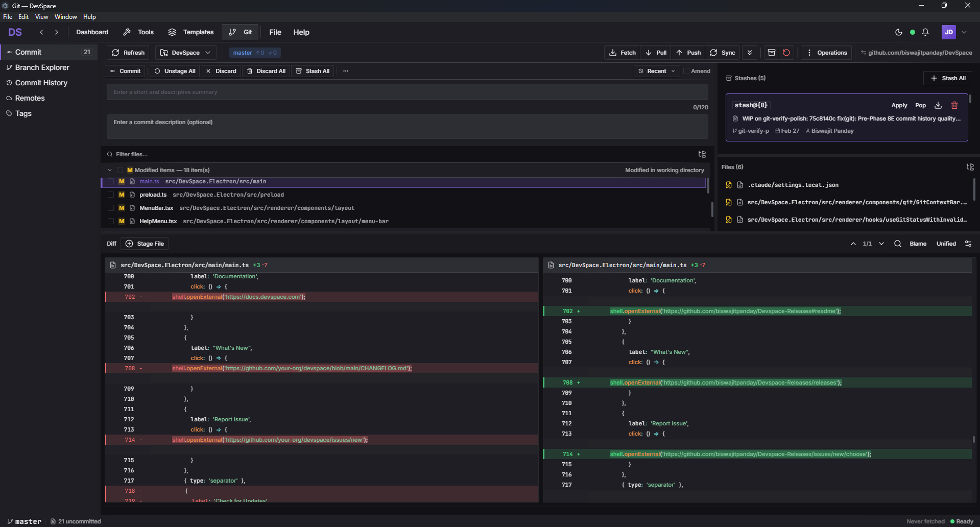Viewport: 980px width, 527px height.
Task: Click the Refresh button
Action: click(128, 53)
